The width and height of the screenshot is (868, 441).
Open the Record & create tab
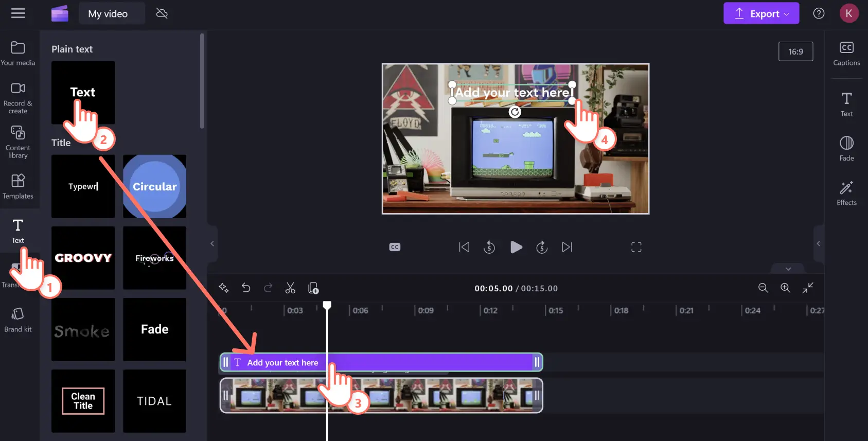point(18,98)
